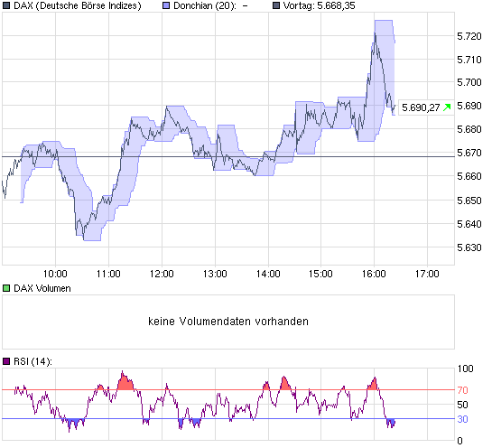Click the Vortag legend color square
The width and height of the screenshot is (492, 448).
(276, 5)
